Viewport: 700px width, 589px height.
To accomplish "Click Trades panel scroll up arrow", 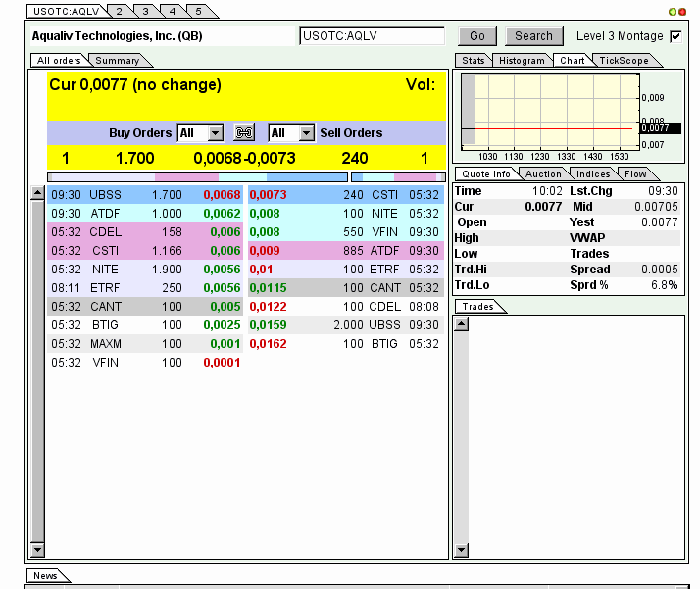I will pos(461,324).
